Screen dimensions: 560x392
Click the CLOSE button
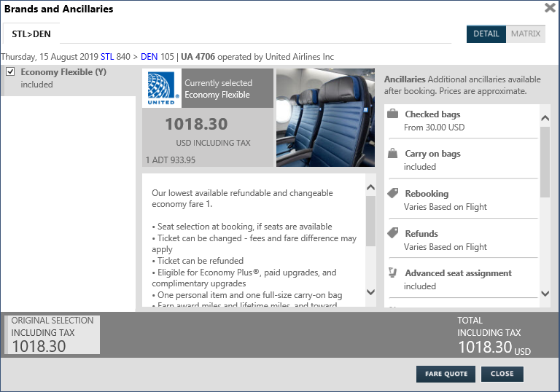[502, 374]
